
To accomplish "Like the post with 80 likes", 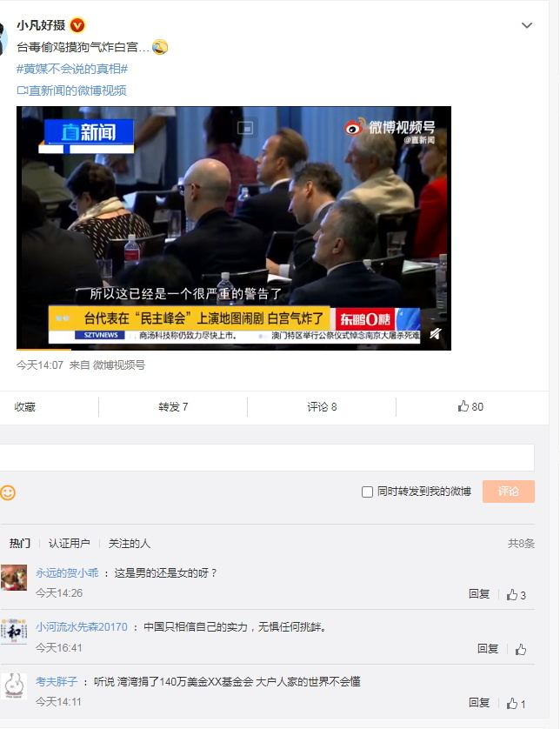I will [470, 407].
